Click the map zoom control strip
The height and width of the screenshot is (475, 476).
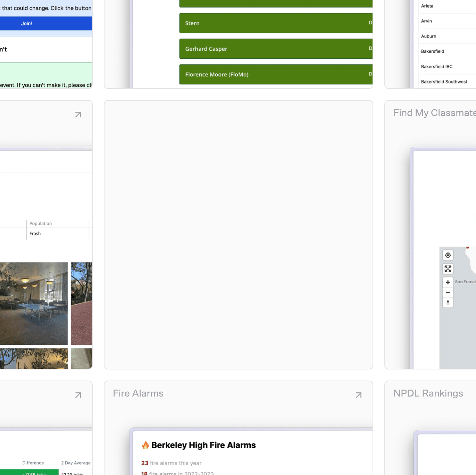pyautogui.click(x=448, y=292)
